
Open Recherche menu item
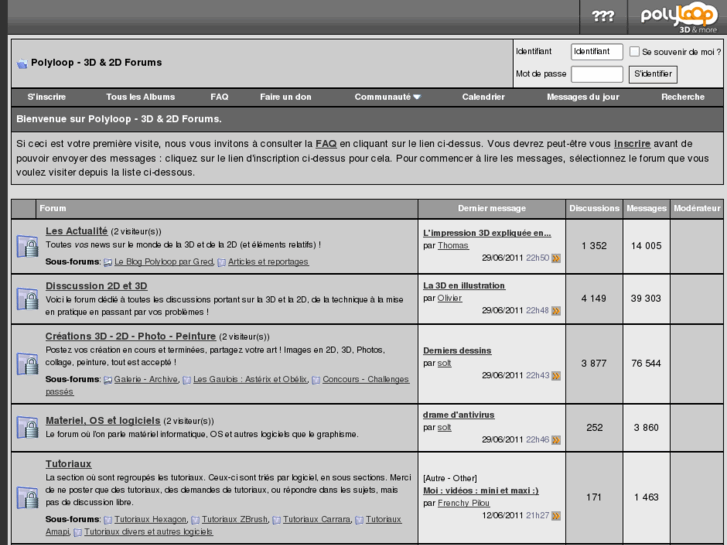683,97
